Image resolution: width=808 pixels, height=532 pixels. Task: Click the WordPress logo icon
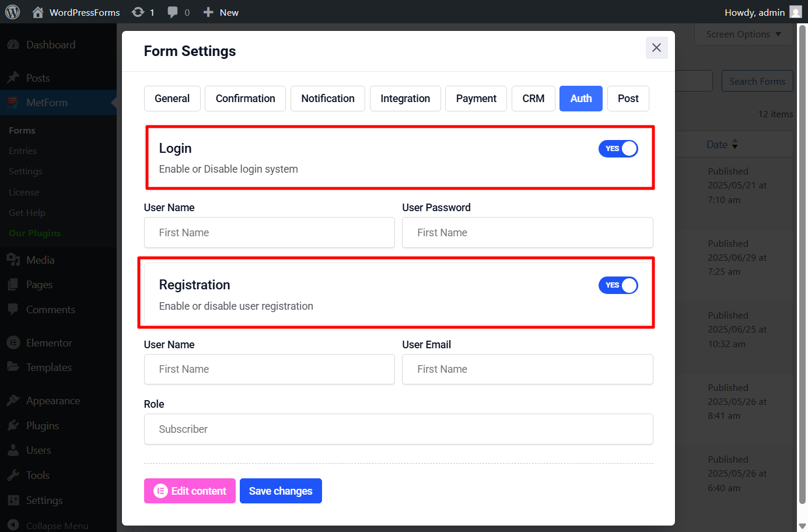(12, 12)
